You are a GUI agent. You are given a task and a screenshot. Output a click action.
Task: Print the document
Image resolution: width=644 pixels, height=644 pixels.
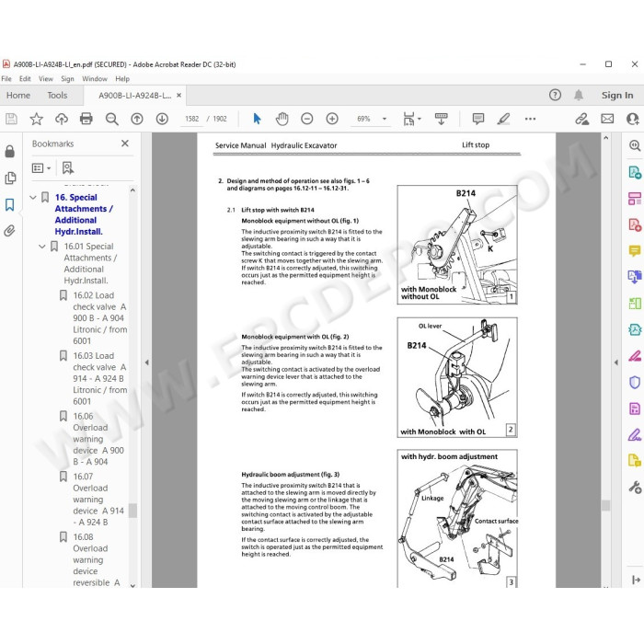[x=86, y=119]
